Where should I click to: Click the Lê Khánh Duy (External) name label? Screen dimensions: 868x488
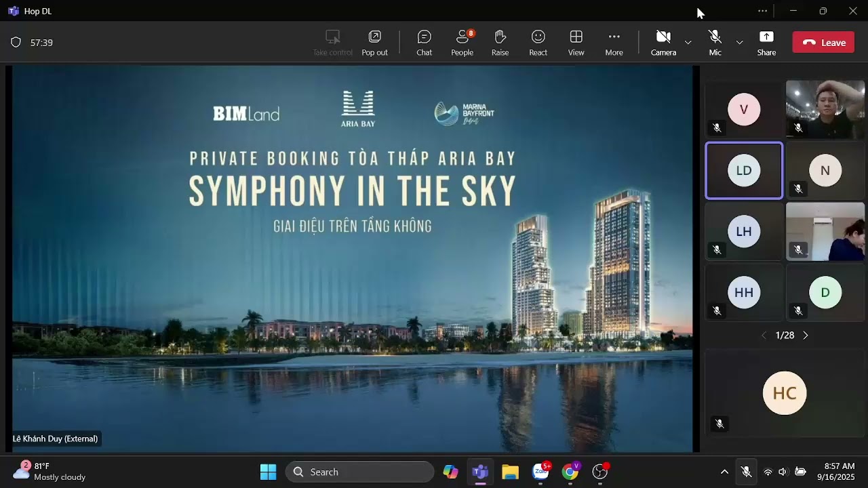pyautogui.click(x=56, y=439)
